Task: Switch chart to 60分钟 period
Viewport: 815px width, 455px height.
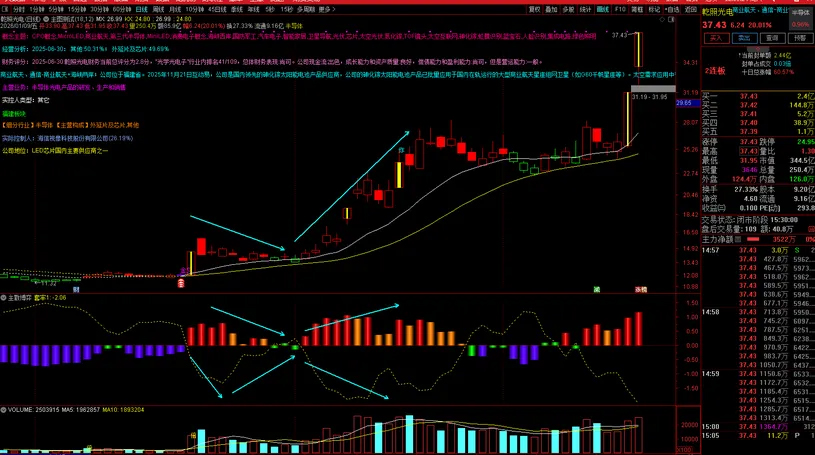Action: coord(122,9)
